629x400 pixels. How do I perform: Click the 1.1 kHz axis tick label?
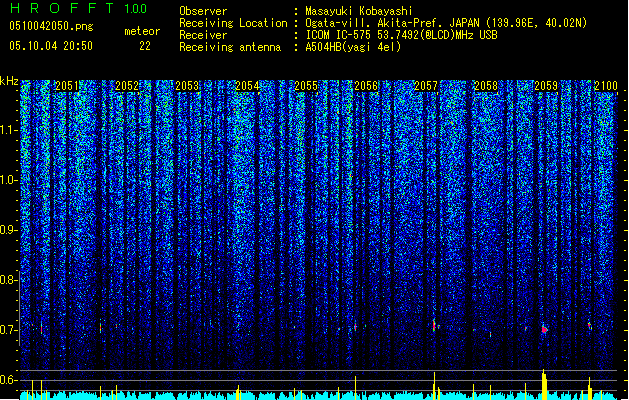[x=9, y=130]
